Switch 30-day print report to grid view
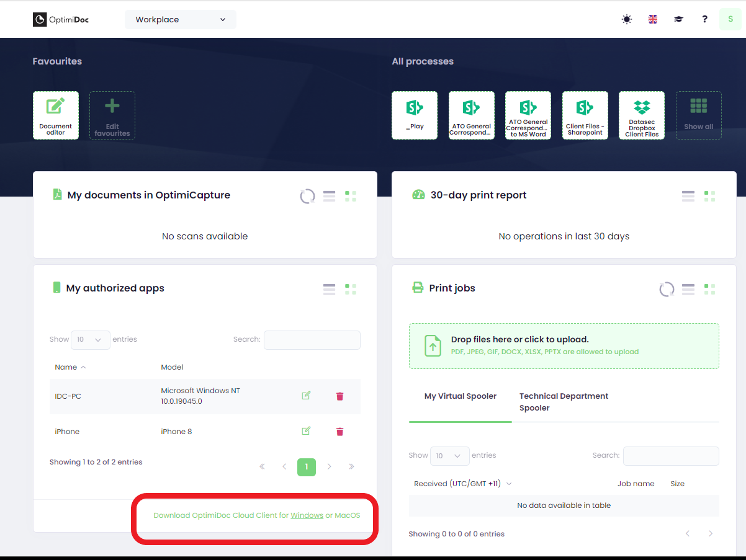The image size is (746, 560). 710,196
